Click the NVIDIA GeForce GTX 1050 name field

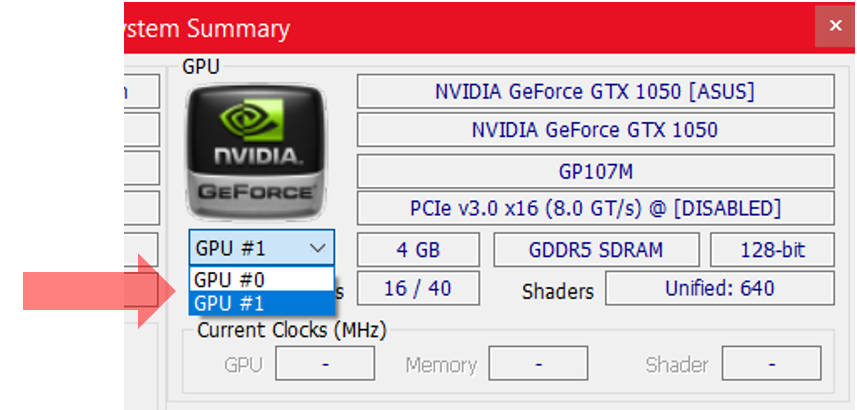595,130
